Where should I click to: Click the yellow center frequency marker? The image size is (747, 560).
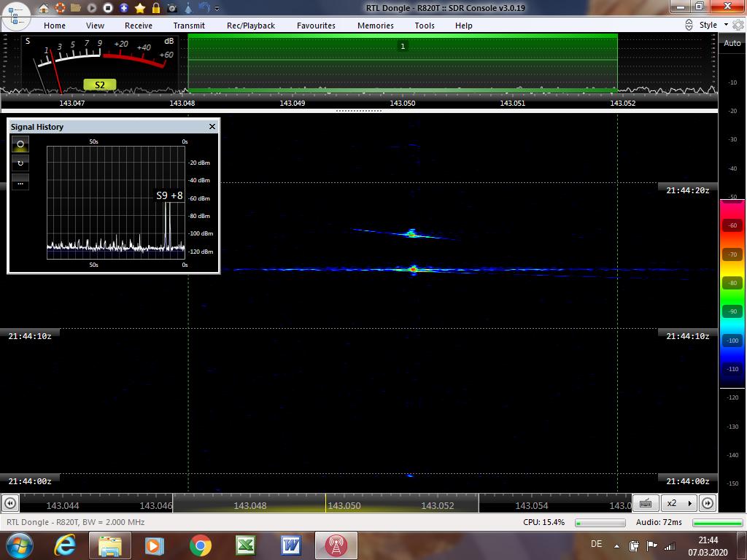(326, 503)
